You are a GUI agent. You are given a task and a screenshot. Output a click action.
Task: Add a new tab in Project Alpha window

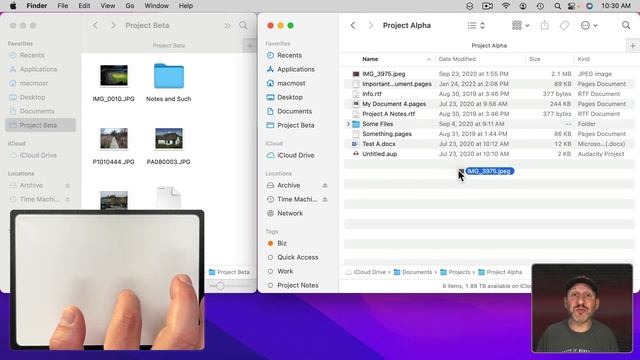[x=632, y=46]
